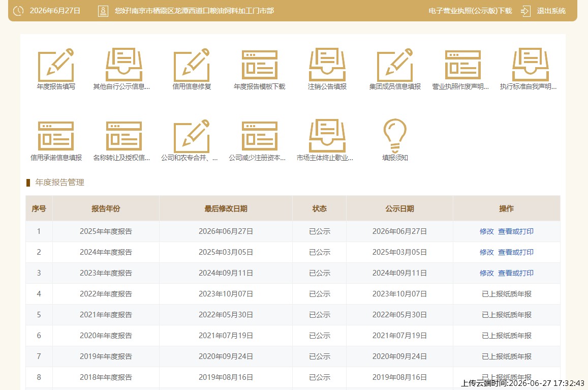Screen dimensions: 588x390
Task: Select the 状态 column header
Action: 320,208
